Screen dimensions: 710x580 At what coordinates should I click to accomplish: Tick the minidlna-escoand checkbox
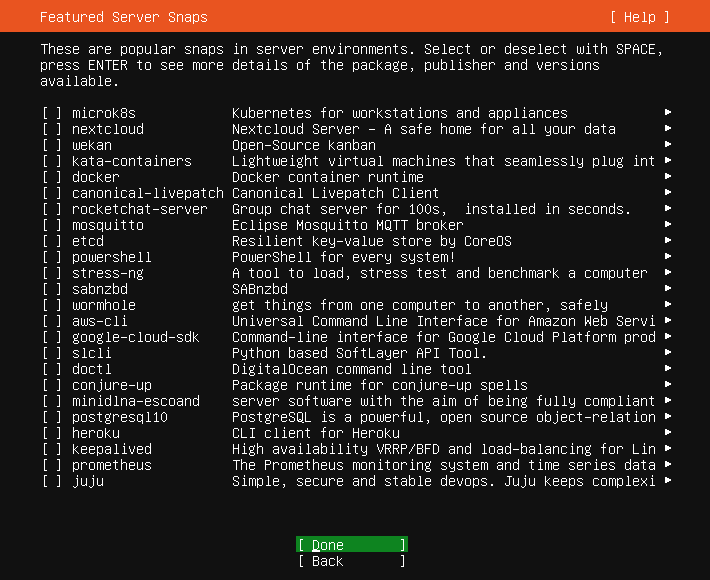(x=52, y=401)
